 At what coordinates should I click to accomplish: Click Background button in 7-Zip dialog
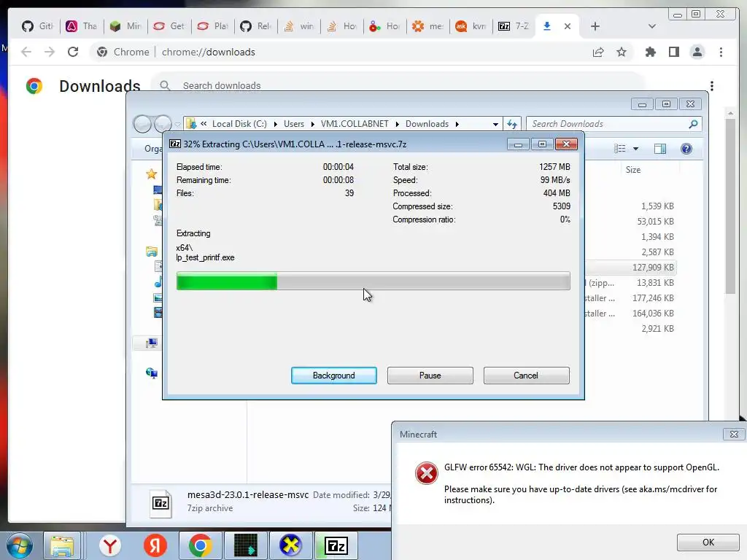pyautogui.click(x=333, y=376)
